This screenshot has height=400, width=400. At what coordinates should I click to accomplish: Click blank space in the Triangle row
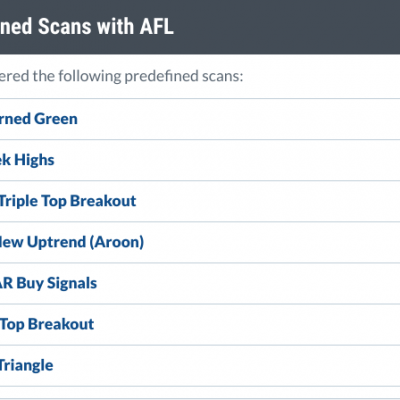(x=227, y=365)
